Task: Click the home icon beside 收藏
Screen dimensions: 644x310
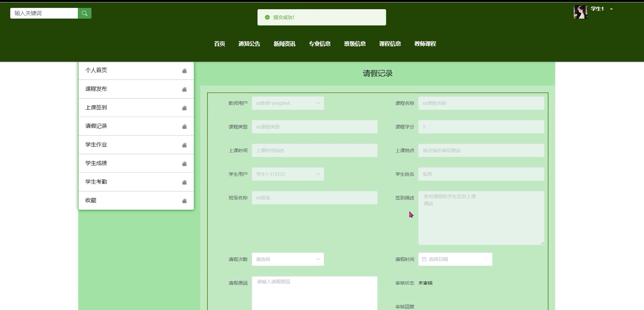Action: point(184,201)
